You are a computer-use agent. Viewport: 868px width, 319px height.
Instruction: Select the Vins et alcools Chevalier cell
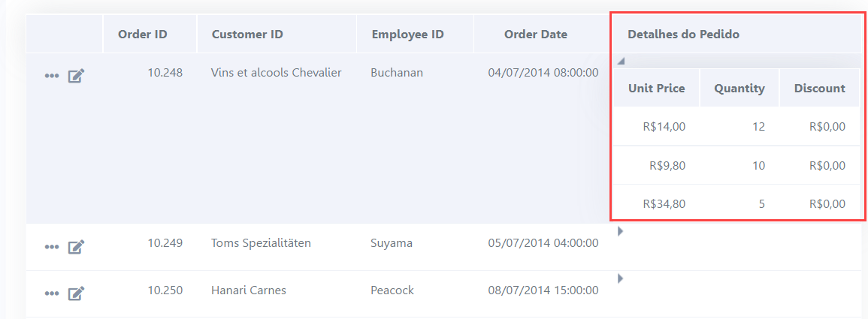[x=277, y=72]
